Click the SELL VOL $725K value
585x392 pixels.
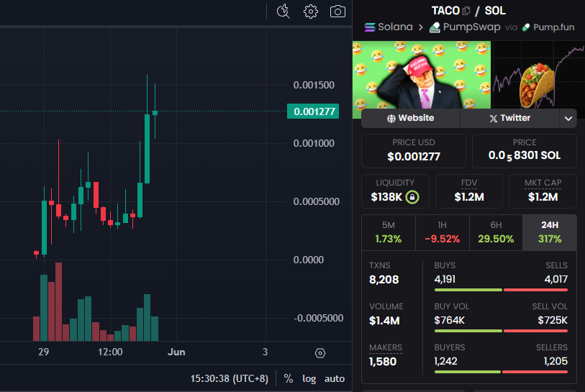click(553, 320)
